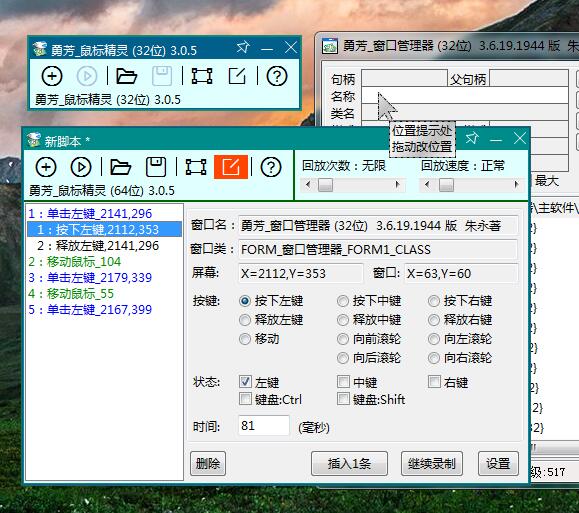Screen dimensions: 579x513
Task: Select the 向右滚轮 radio button
Action: (x=434, y=358)
